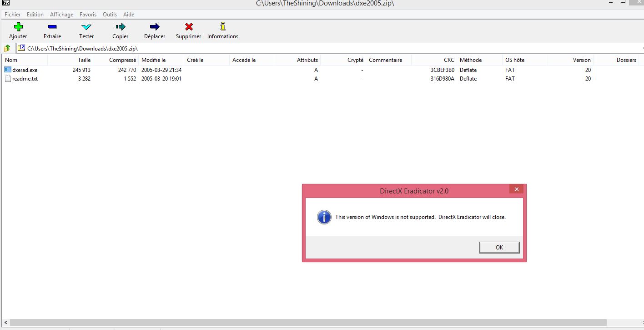
Task: Sort by the Crypté column header
Action: pos(343,60)
